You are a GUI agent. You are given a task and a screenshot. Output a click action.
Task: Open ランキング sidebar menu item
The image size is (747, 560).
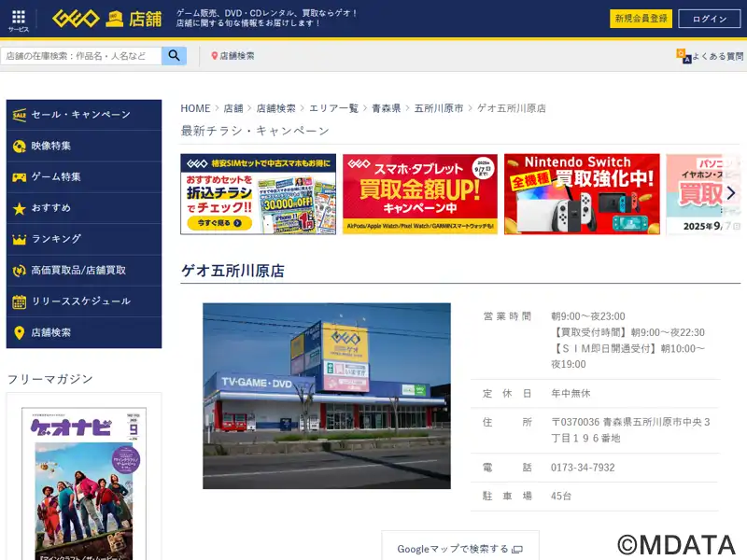click(84, 240)
